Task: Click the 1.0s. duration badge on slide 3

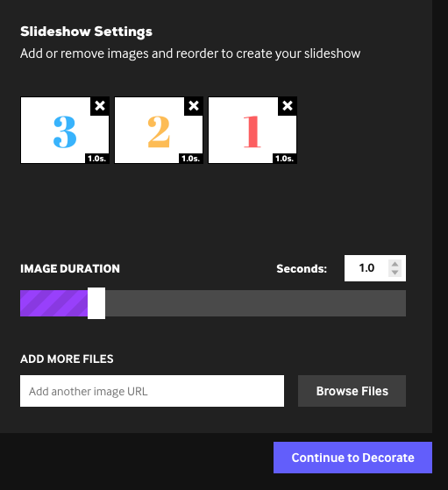Action: click(97, 159)
